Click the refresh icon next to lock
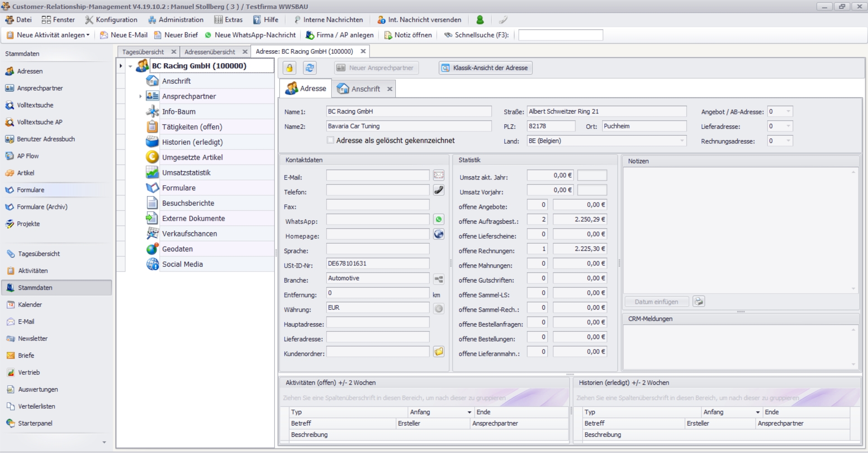 [310, 68]
